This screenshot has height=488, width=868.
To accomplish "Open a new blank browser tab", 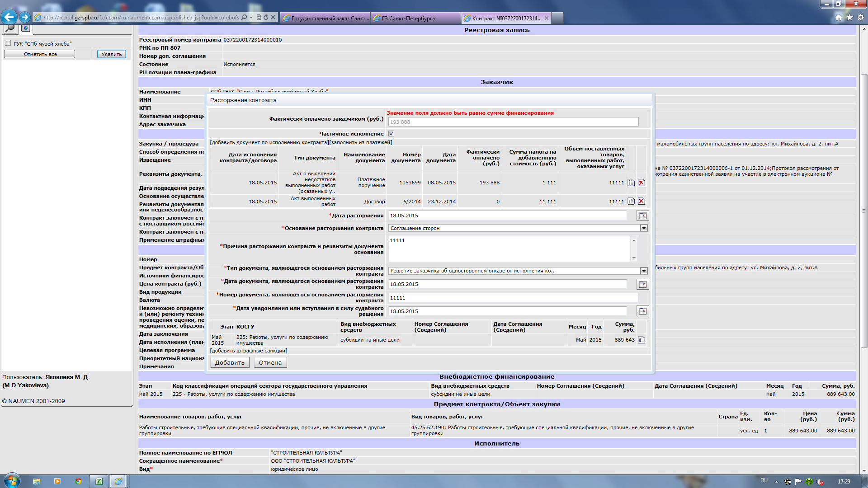I will [557, 18].
